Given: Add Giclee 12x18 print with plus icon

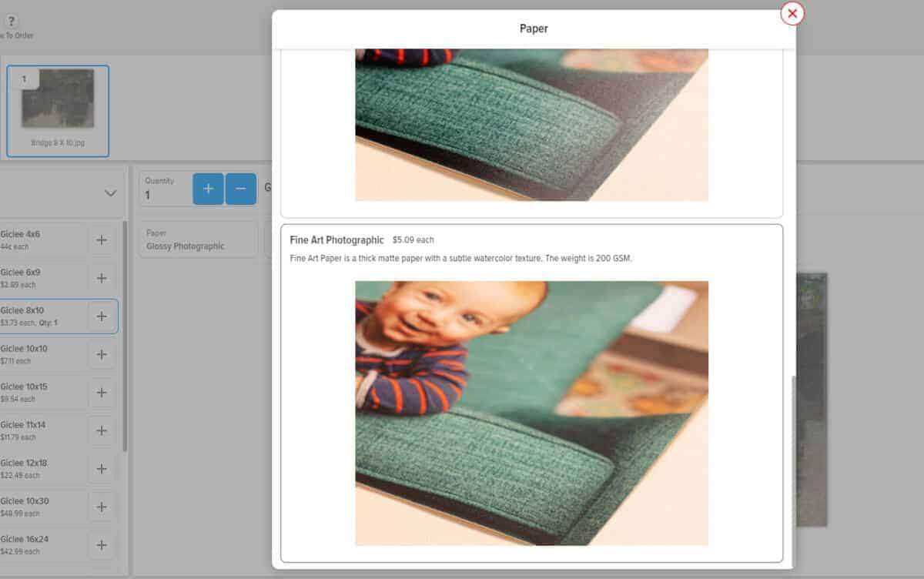Looking at the screenshot, I should click(x=102, y=468).
